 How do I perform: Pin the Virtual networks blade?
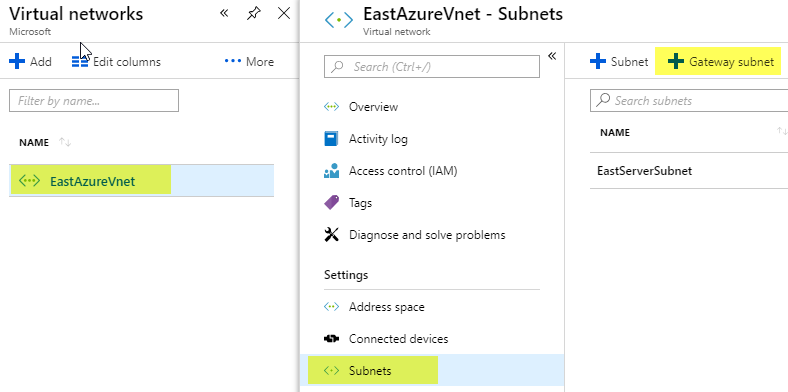[254, 14]
